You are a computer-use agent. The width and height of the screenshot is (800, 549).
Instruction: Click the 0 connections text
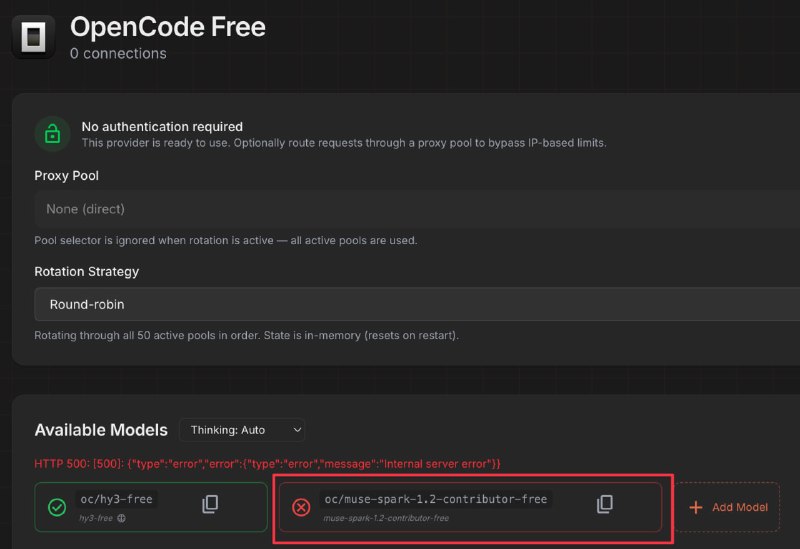tap(118, 54)
